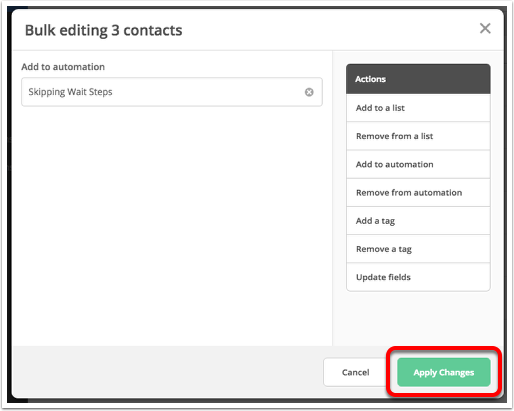Apply the bulk changes with green button

point(444,372)
